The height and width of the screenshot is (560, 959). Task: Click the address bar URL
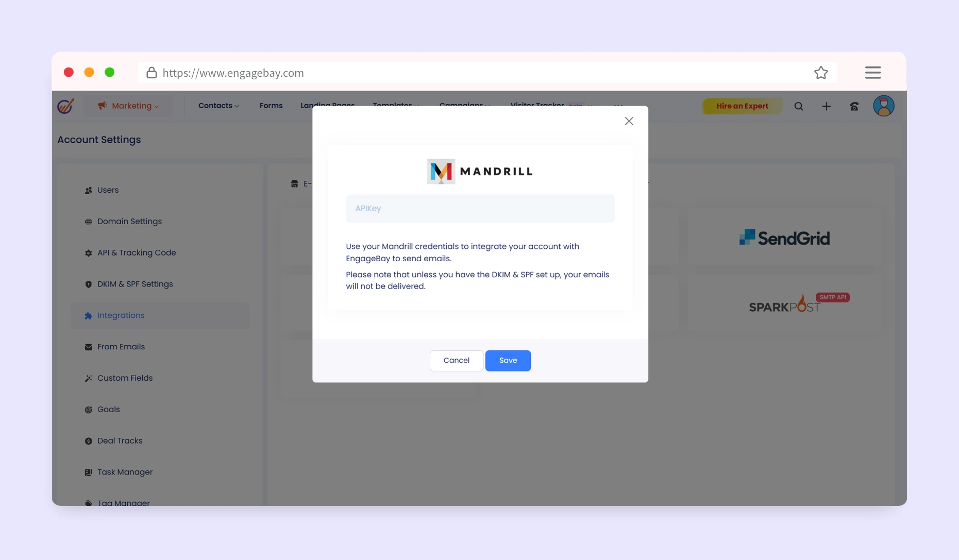click(x=233, y=73)
